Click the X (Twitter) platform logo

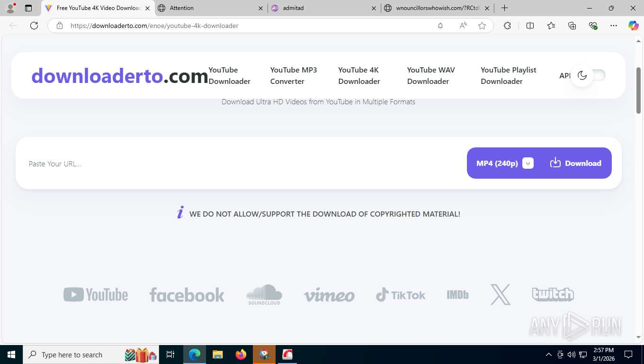(x=501, y=295)
